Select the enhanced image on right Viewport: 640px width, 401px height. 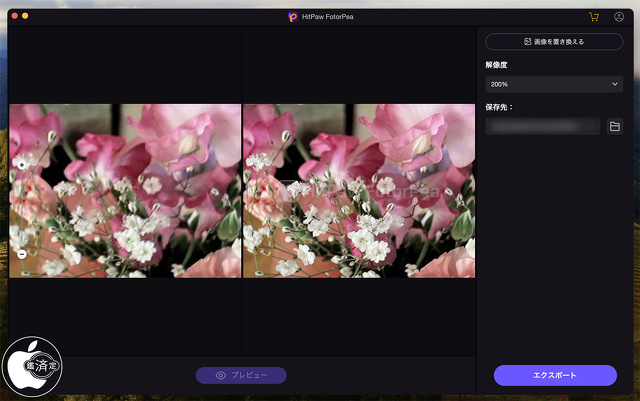358,190
